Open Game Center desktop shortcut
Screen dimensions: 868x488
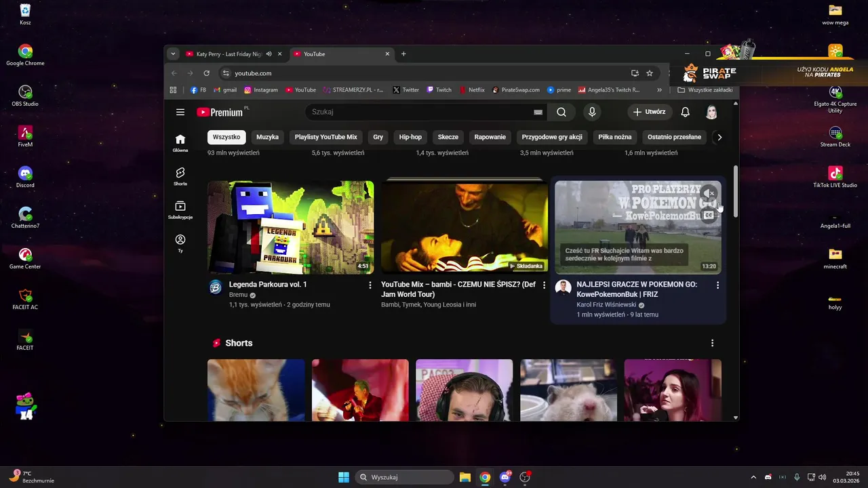tap(25, 258)
